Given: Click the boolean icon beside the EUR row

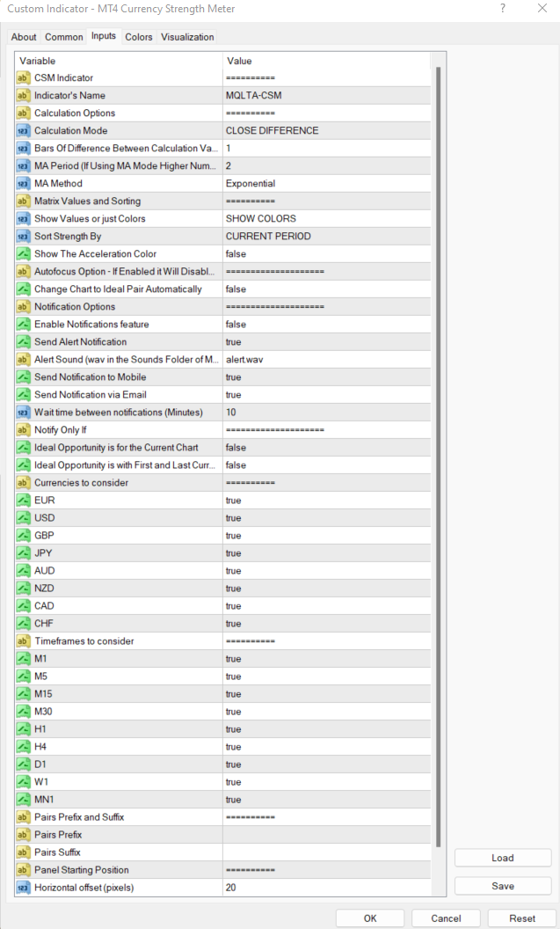Looking at the screenshot, I should [24, 501].
